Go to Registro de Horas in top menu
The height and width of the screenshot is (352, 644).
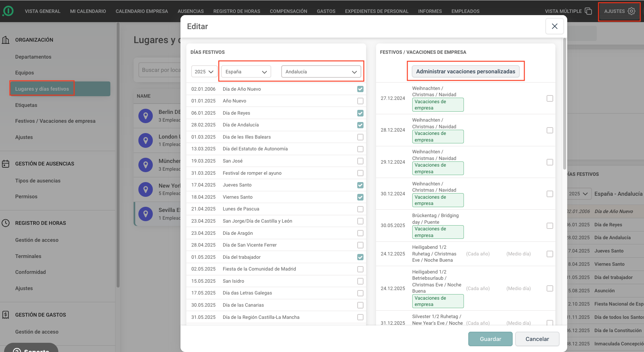pos(237,11)
